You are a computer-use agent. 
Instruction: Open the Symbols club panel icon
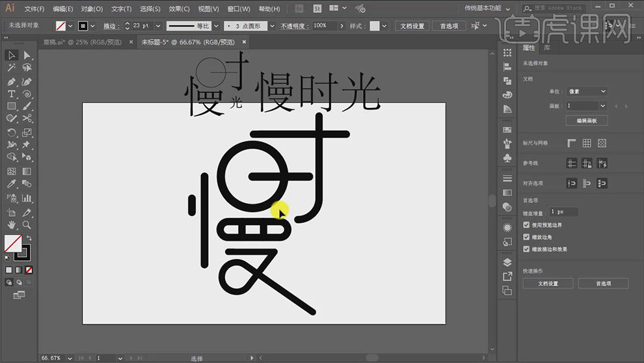tap(507, 157)
